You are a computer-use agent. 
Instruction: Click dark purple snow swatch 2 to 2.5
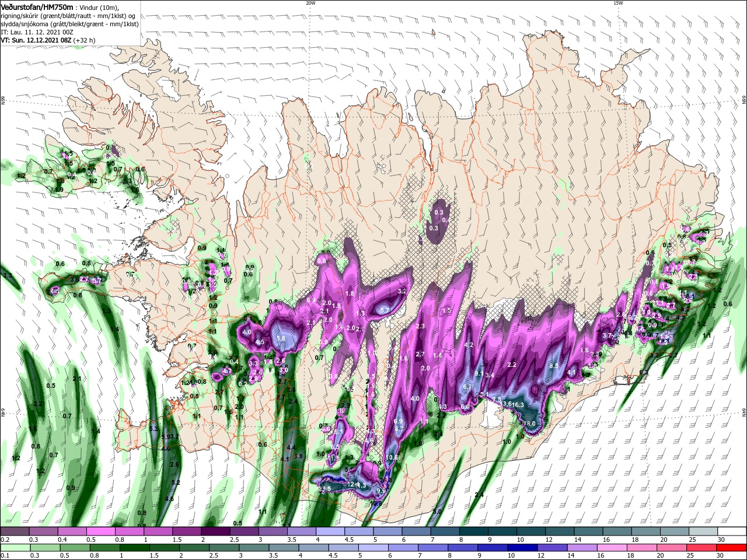click(x=215, y=531)
